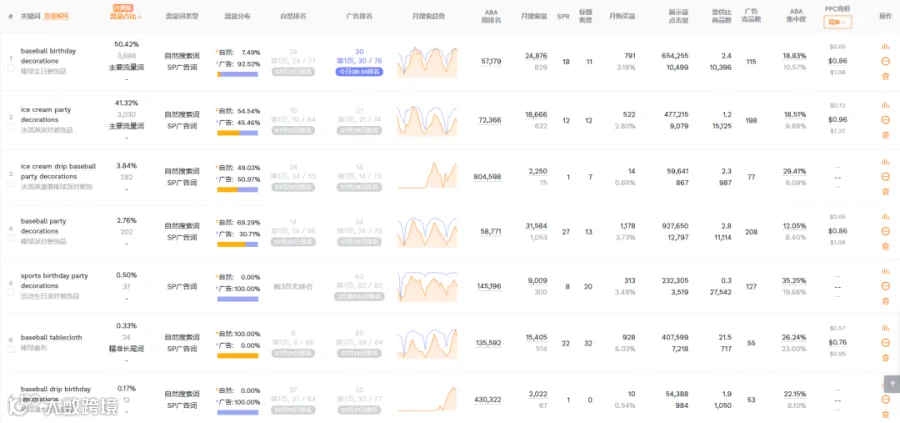Click trash icon for baseball tablecloth row
Viewport: 900px width, 423px height.
(x=885, y=358)
